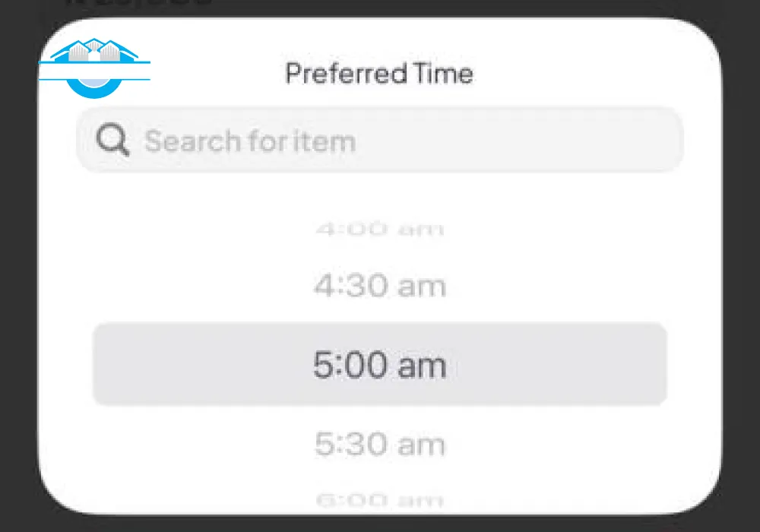Image resolution: width=760 pixels, height=532 pixels.
Task: Tap the dark overlay right of dialog
Action: (x=741, y=266)
